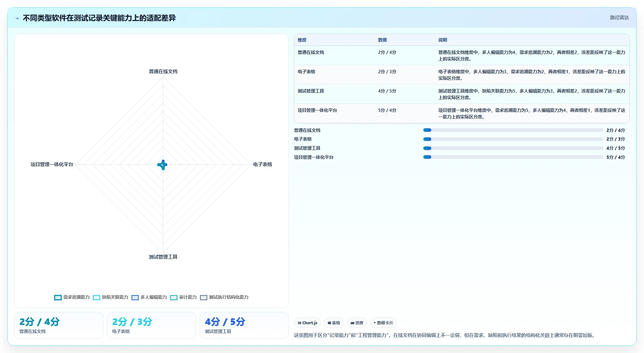Select the 电子表格 table row cell
Viewport: 644px width, 353px height.
coord(306,72)
